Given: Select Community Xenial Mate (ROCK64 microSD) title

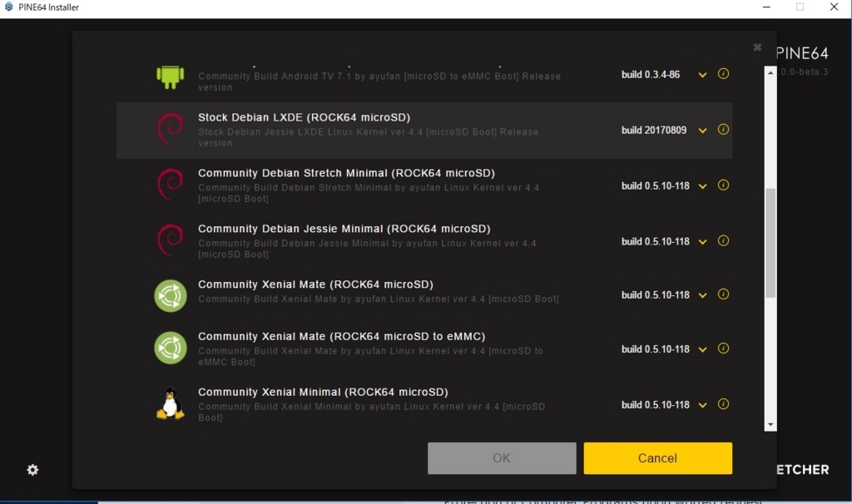Looking at the screenshot, I should 315,284.
